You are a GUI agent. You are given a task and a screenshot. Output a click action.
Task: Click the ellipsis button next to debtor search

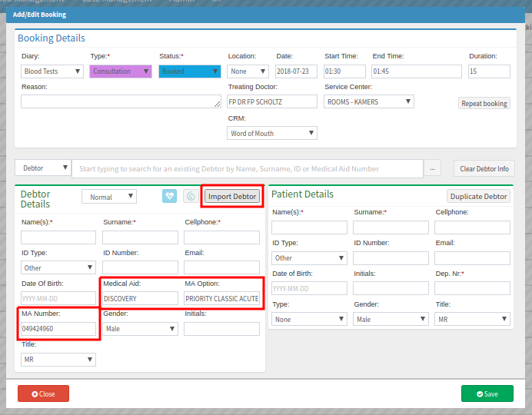click(434, 168)
